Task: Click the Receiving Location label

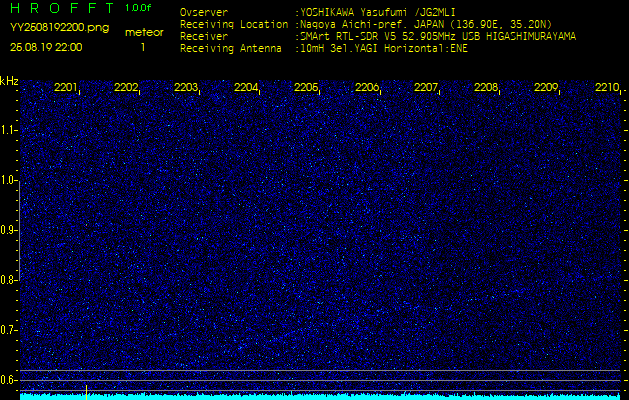Action: coord(234,24)
